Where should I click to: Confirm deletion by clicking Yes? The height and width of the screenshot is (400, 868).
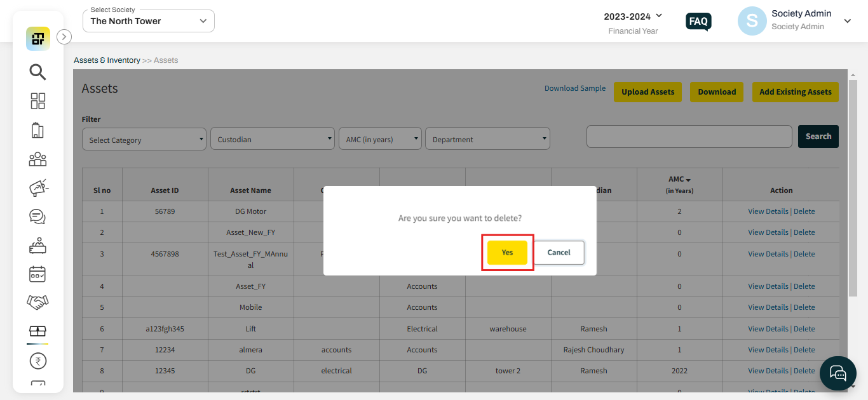(x=507, y=253)
